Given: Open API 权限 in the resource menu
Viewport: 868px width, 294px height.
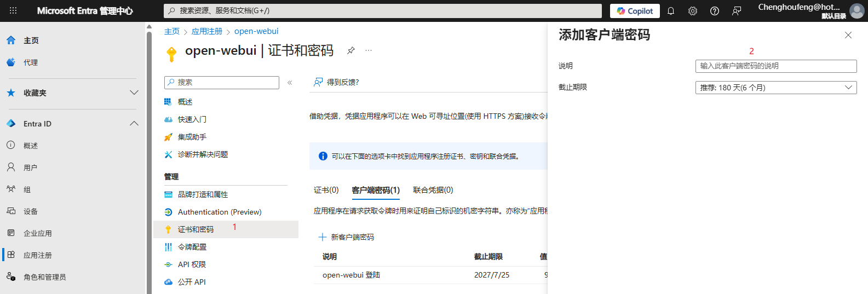Looking at the screenshot, I should [x=192, y=264].
